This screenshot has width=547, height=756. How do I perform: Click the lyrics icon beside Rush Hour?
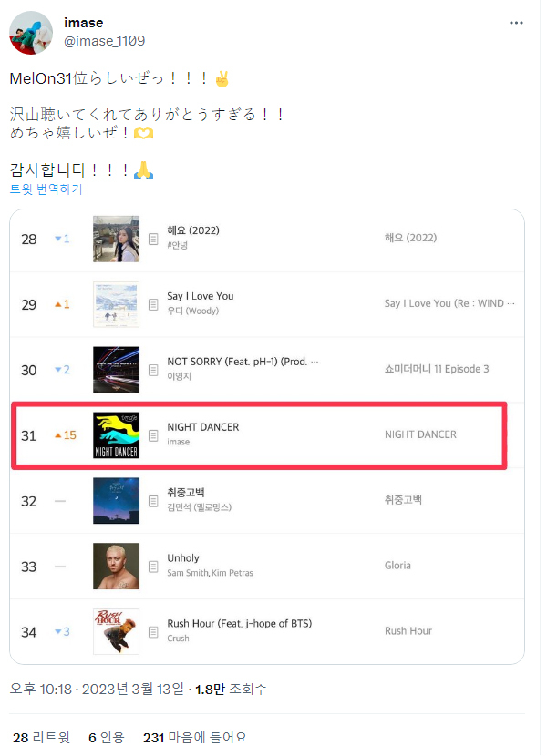153,632
